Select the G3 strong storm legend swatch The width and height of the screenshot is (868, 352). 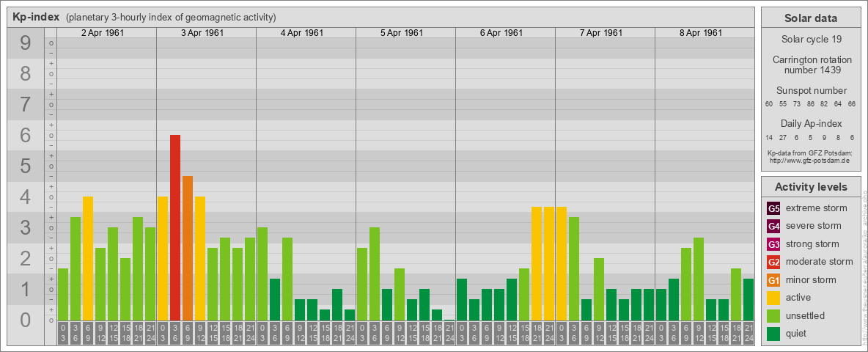pos(774,244)
